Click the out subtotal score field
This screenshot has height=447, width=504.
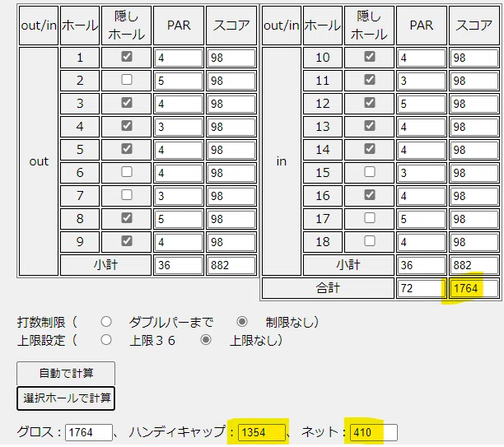point(231,265)
